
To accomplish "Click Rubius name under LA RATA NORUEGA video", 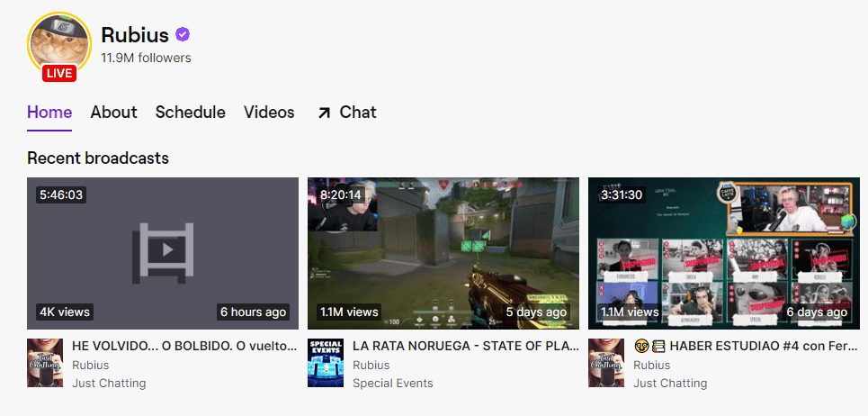I will 371,365.
